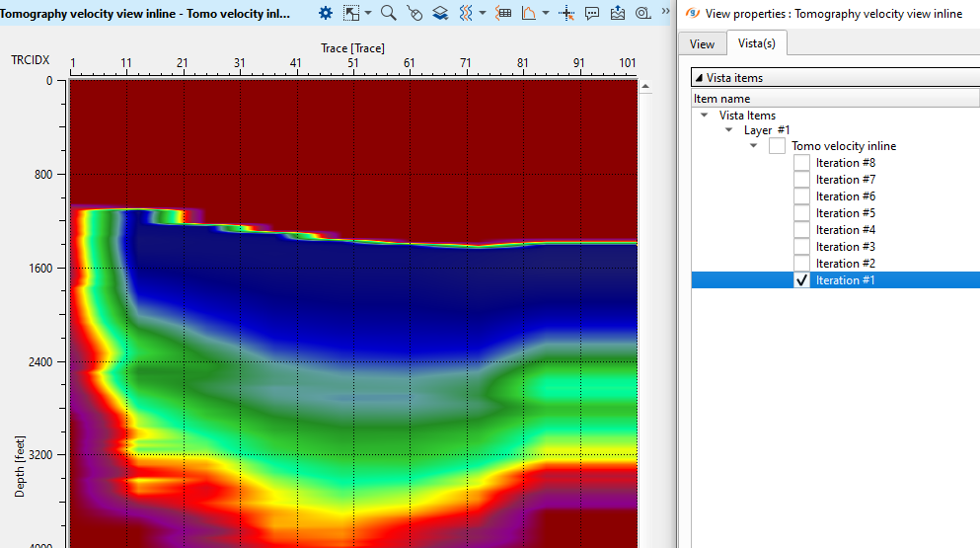Open the speech bubble comment tool
The image size is (980, 548).
coord(592,13)
